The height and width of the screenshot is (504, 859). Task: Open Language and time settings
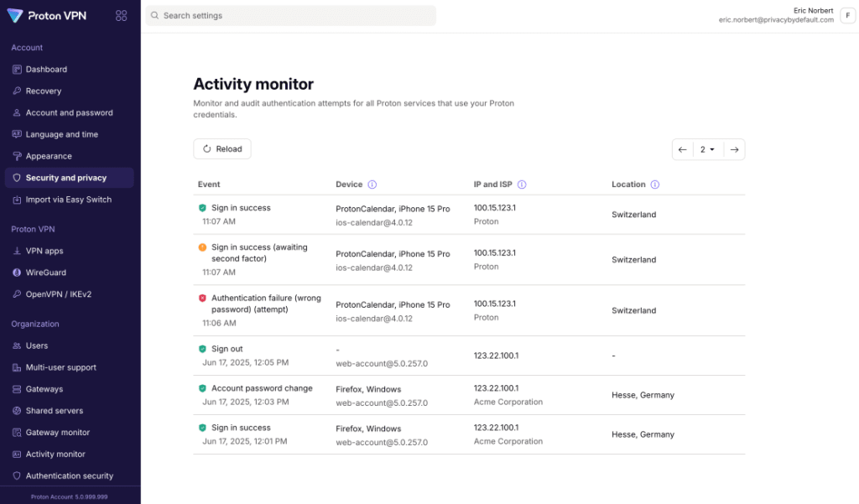[x=69, y=134]
